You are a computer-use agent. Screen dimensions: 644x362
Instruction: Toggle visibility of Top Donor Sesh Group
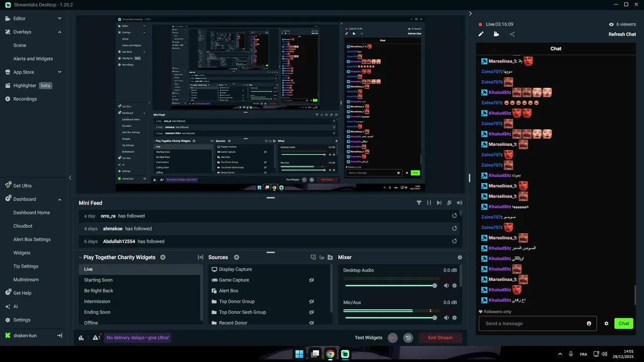(311, 312)
